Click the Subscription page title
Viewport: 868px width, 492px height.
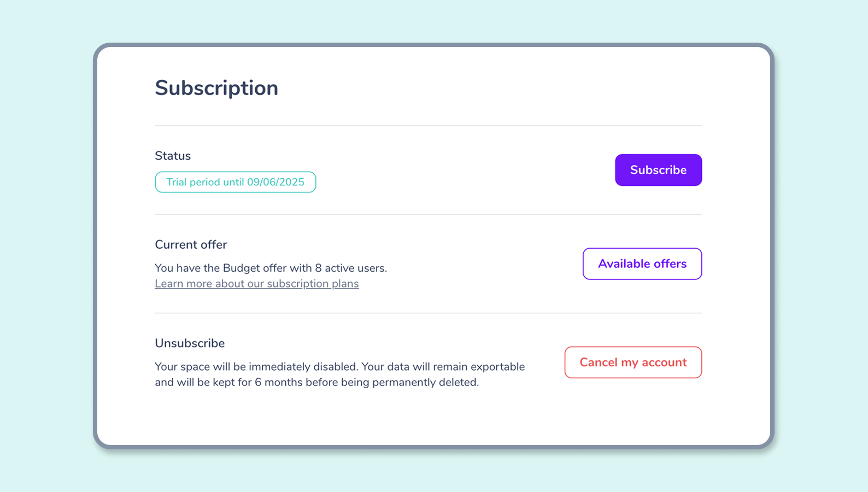(216, 88)
